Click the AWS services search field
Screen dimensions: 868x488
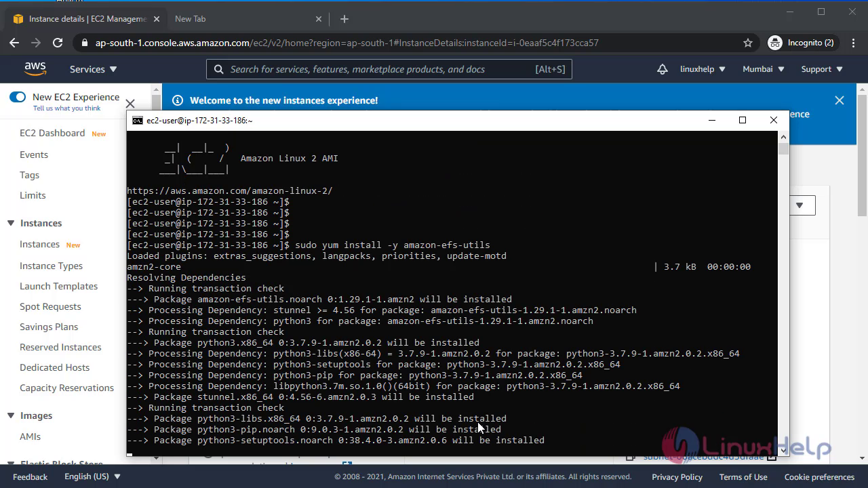(389, 69)
